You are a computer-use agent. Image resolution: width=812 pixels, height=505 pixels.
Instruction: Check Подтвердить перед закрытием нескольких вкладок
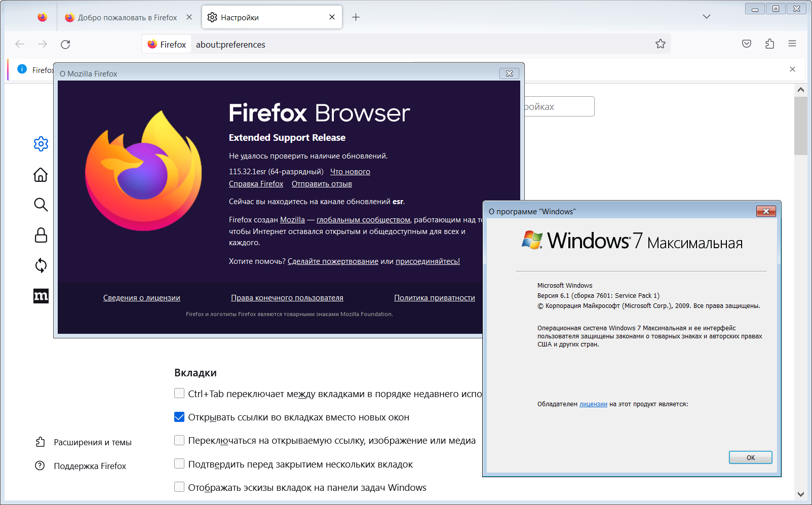click(x=179, y=464)
